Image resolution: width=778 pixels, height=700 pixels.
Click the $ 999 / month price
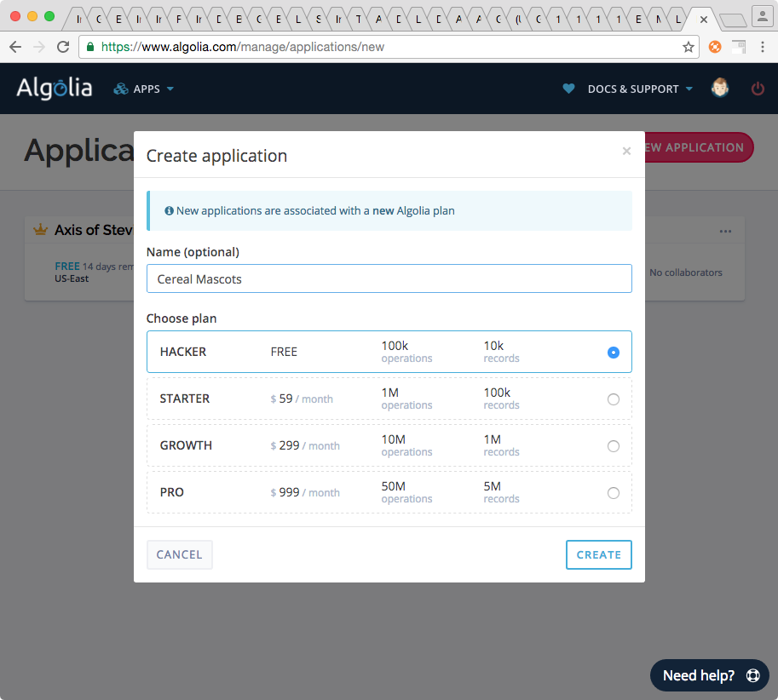305,492
